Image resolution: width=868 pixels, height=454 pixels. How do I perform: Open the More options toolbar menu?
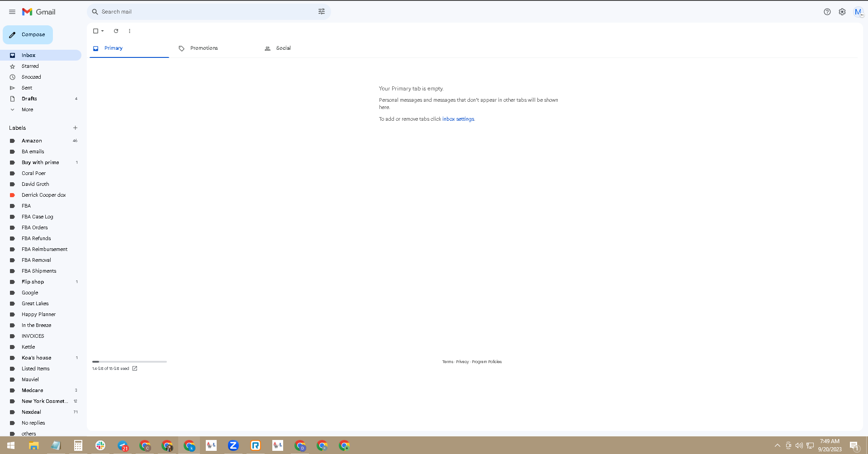[129, 31]
